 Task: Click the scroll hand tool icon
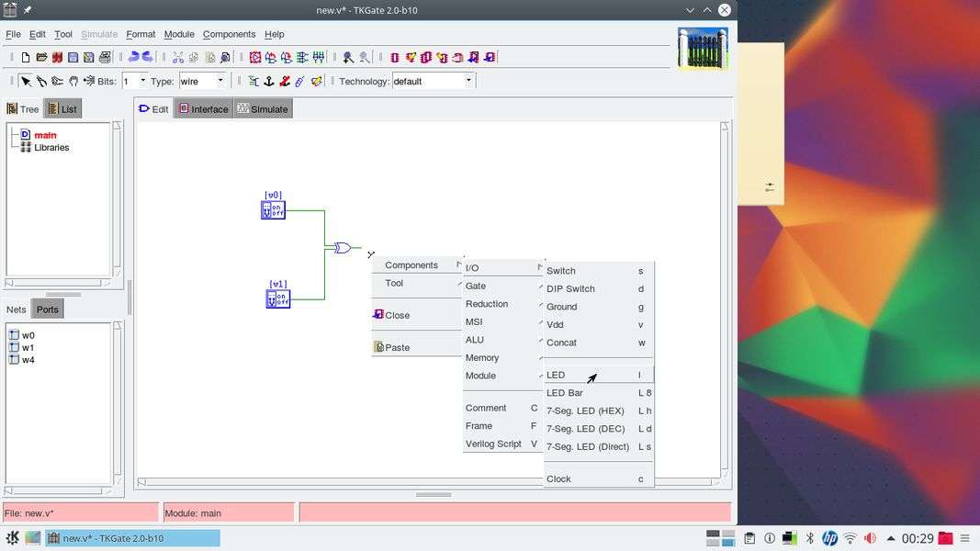(73, 81)
